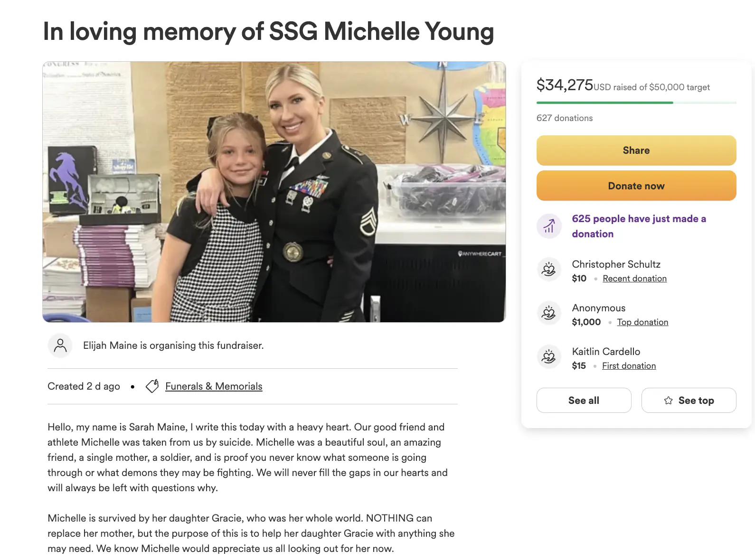This screenshot has width=755, height=560.
Task: Click the trending donations chart icon
Action: 549,226
